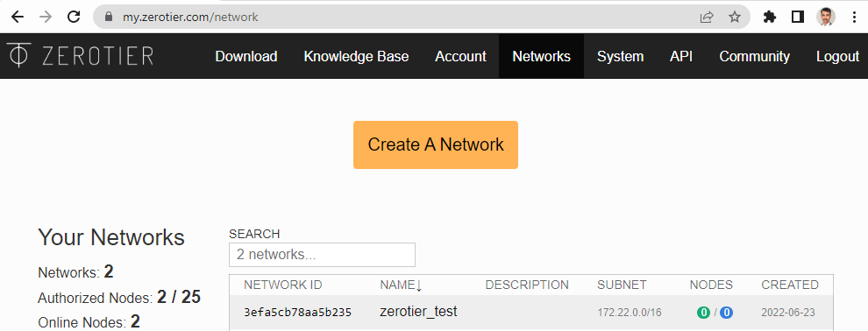This screenshot has height=331, width=868.
Task: Select the Networks tab
Action: [x=541, y=56]
